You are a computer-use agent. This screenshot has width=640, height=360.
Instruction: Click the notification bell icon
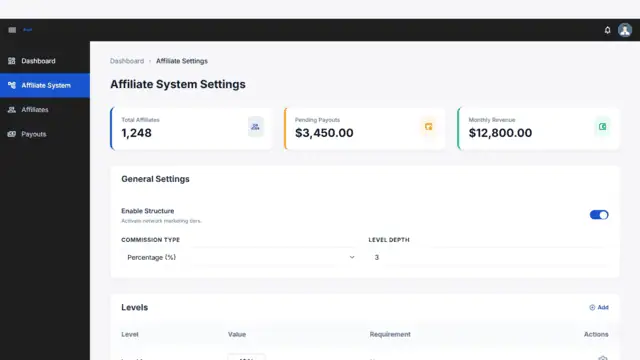point(607,30)
